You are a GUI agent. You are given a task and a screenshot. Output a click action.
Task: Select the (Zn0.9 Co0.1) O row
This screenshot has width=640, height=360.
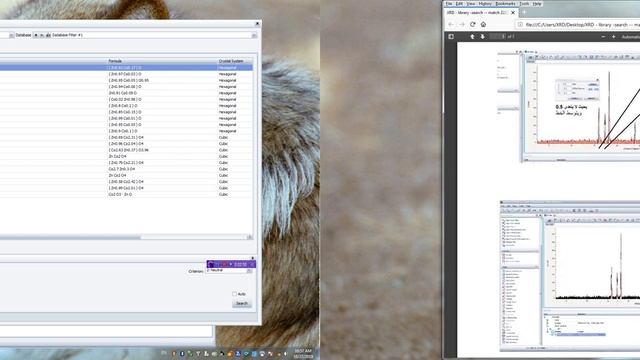click(126, 131)
